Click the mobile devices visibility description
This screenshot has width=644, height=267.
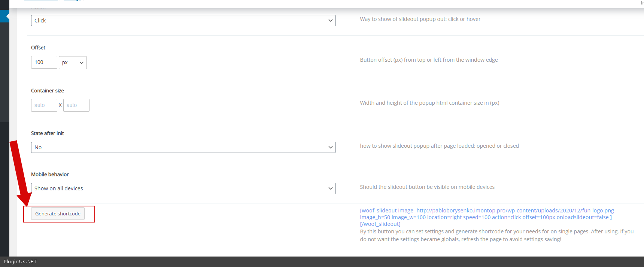click(427, 187)
